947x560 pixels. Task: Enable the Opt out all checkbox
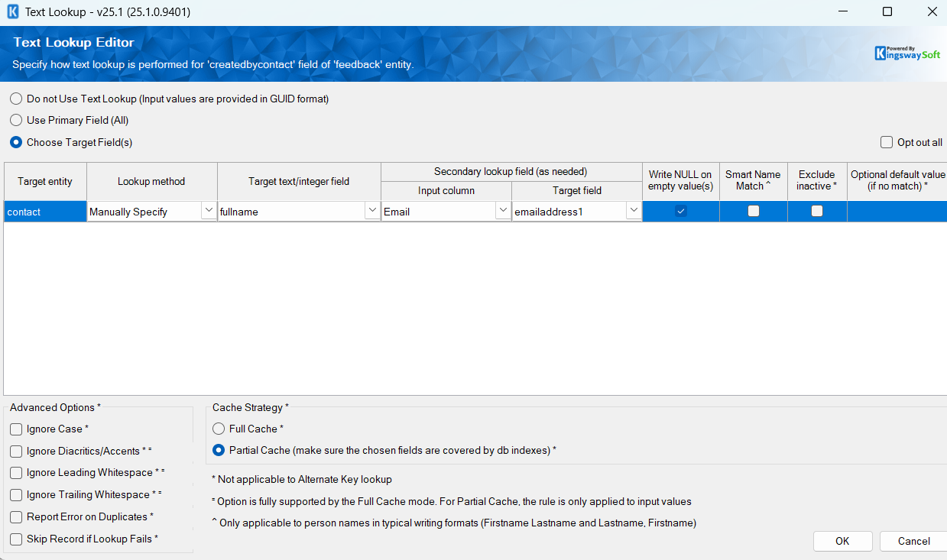click(887, 142)
